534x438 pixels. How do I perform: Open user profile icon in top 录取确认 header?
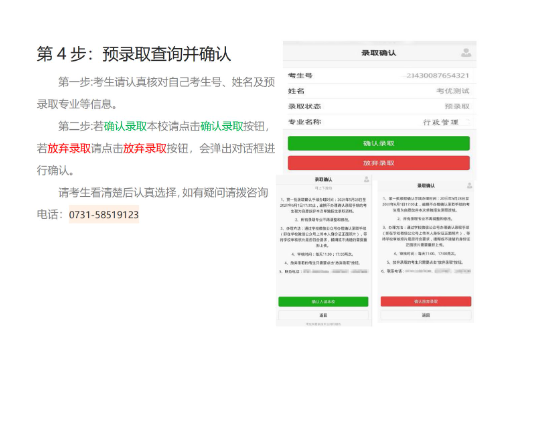(466, 53)
